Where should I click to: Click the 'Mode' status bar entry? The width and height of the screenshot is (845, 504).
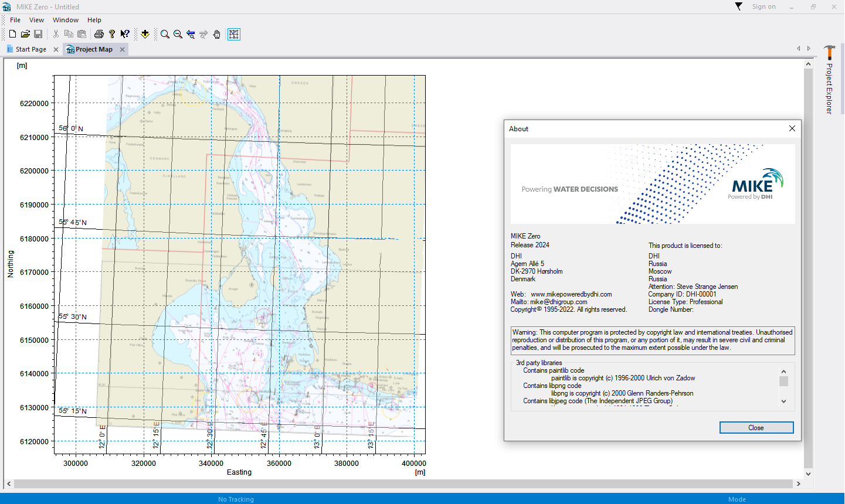pos(737,499)
